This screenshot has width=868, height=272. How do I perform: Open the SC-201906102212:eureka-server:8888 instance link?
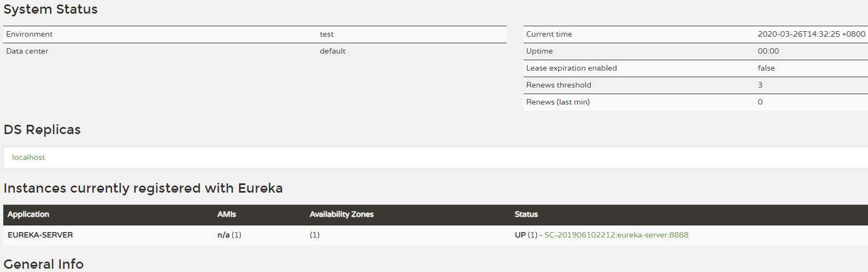pyautogui.click(x=616, y=235)
